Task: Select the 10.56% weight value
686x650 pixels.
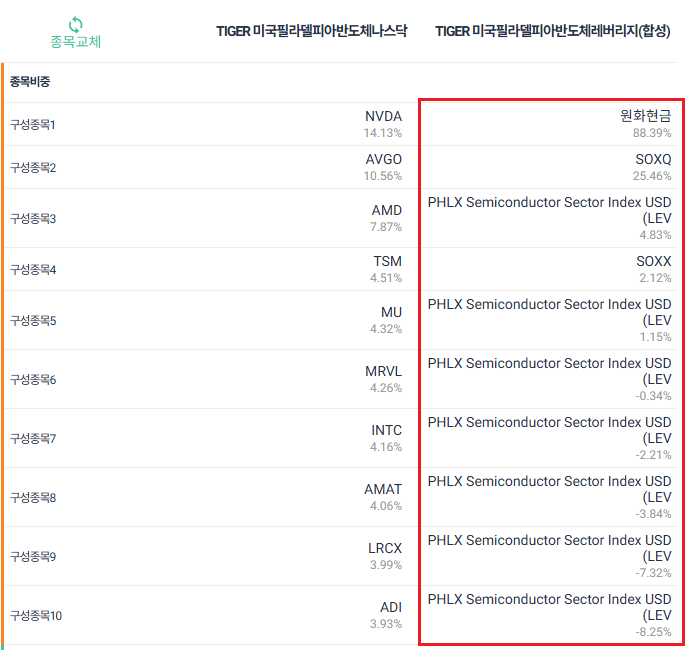Action: coord(382,176)
